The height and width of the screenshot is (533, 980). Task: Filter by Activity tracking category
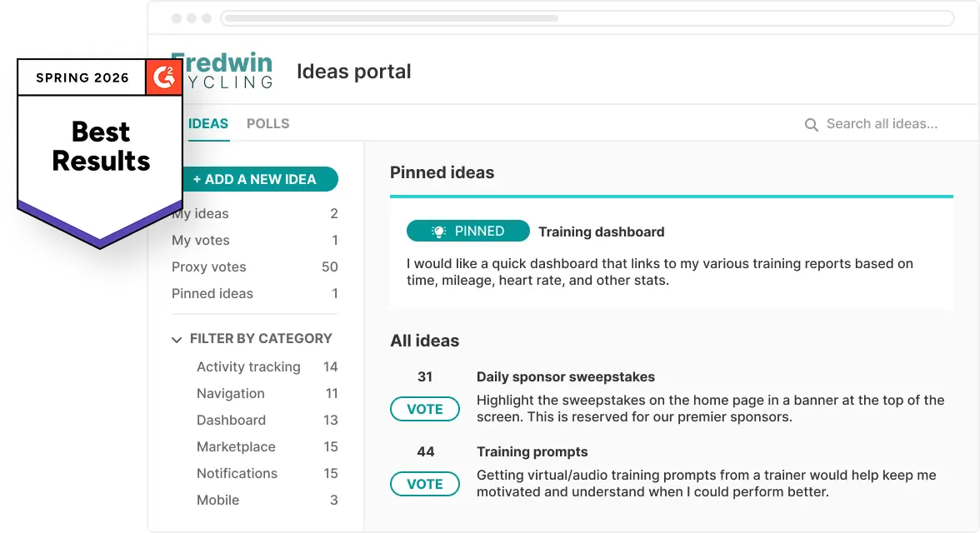tap(248, 367)
